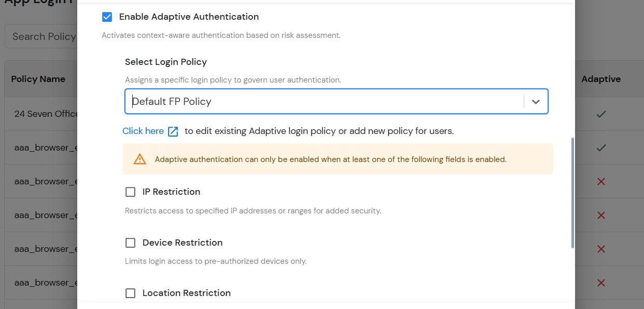The height and width of the screenshot is (309, 644).
Task: Click the orange warning triangle icon
Action: click(139, 159)
